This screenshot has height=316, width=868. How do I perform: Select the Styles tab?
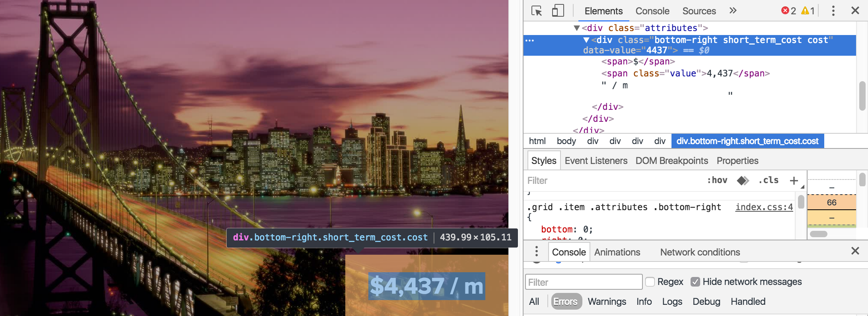click(x=544, y=161)
